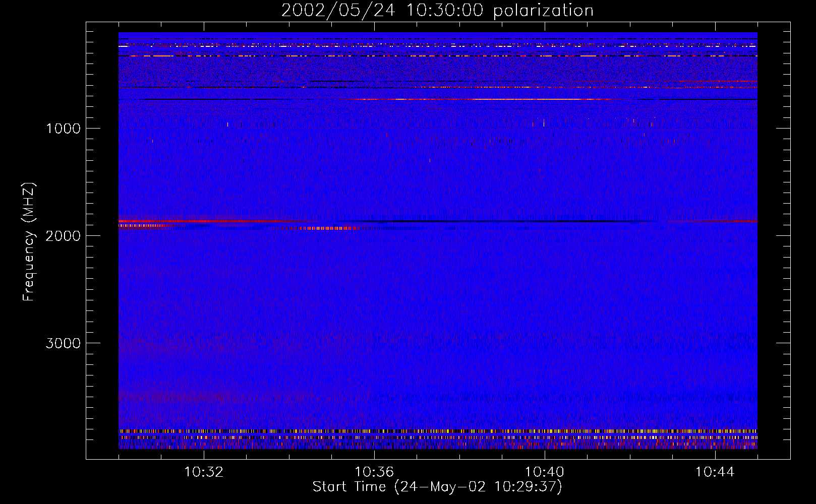Click the bright red emission band near 1900 MHz
This screenshot has height=504, width=816.
coord(212,221)
